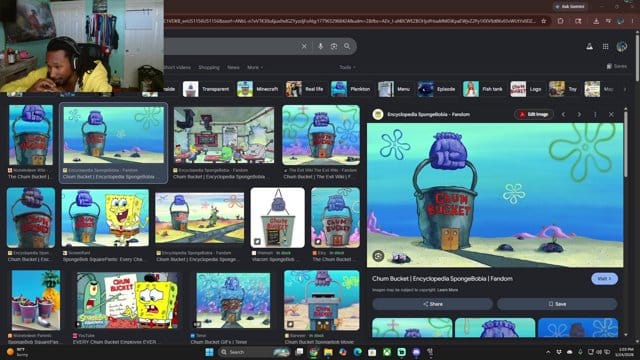The height and width of the screenshot is (360, 640).
Task: Open the browser downloads icon
Action: click(596, 21)
